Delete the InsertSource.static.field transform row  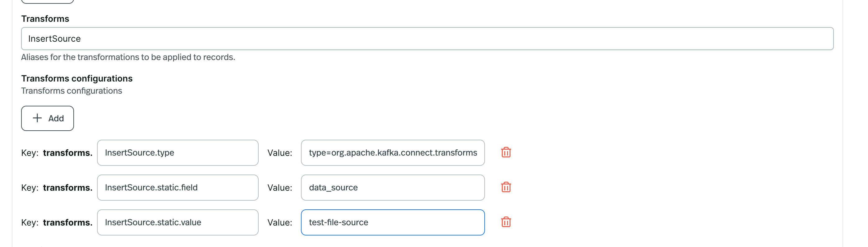(x=506, y=187)
